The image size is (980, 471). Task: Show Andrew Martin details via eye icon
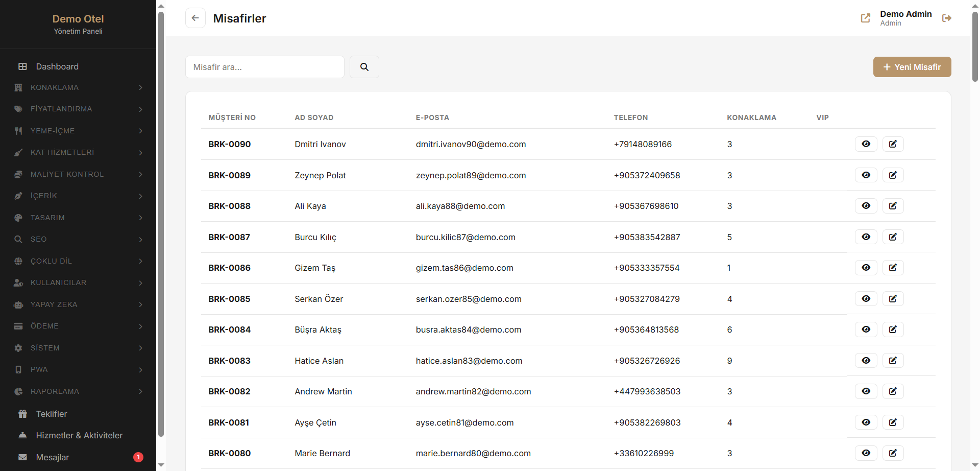coord(866,391)
